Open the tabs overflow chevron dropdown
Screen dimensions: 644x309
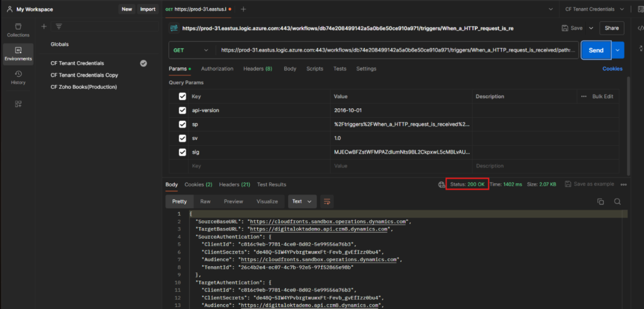551,9
